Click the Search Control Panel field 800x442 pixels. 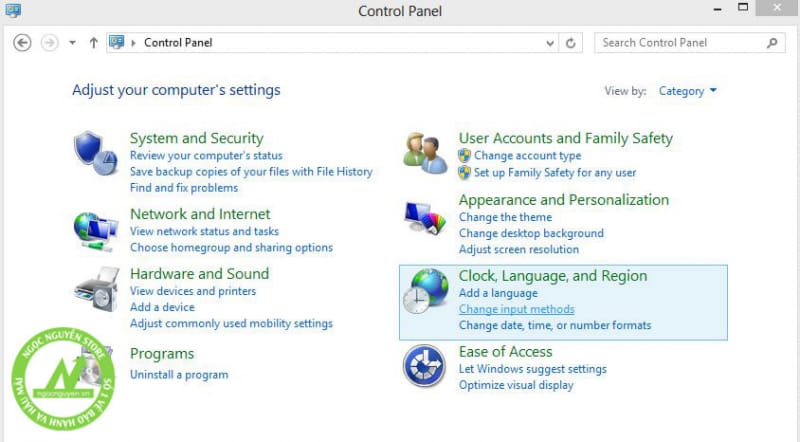[x=683, y=43]
